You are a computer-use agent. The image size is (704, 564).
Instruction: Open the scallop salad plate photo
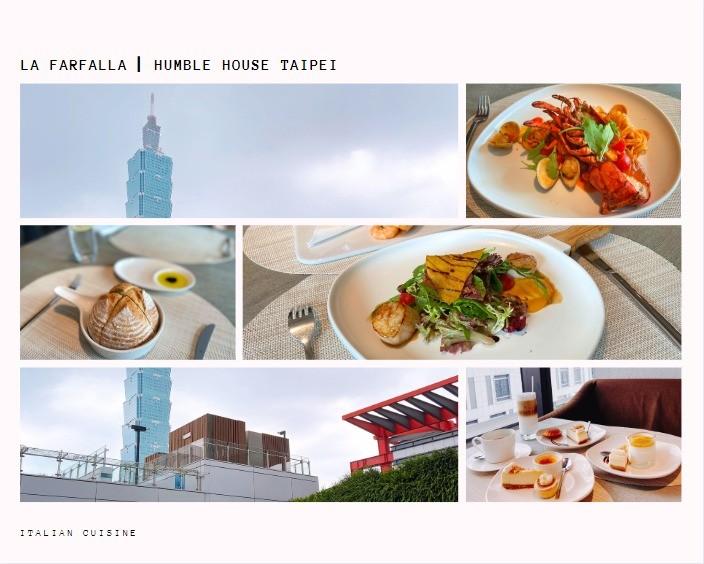pos(462,292)
